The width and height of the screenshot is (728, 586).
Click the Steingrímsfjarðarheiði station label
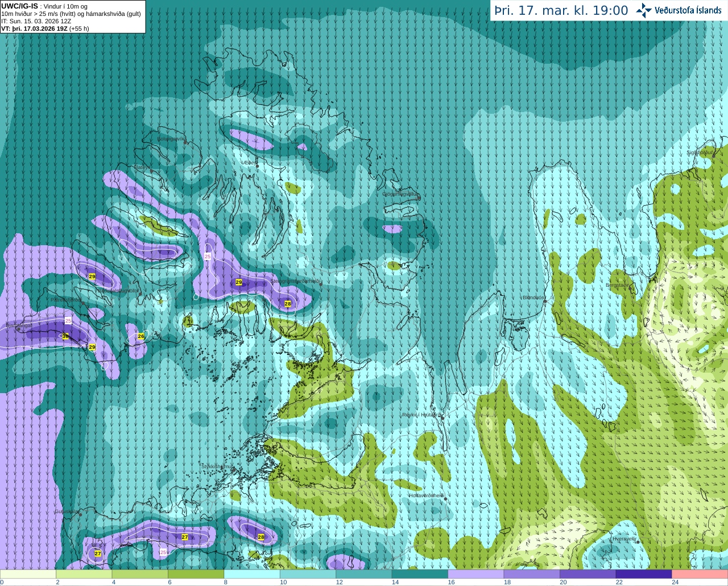point(295,281)
